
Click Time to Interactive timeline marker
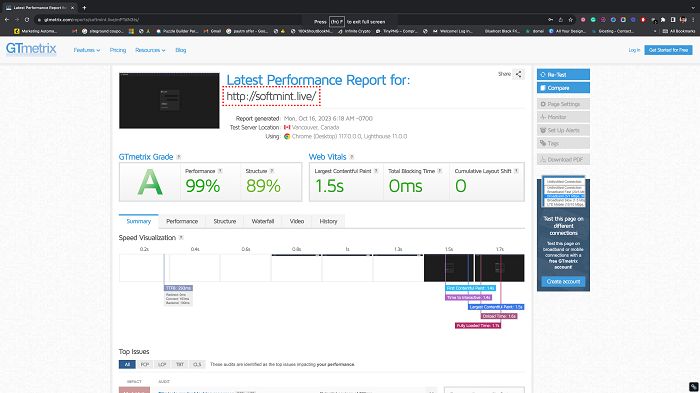[x=468, y=297]
